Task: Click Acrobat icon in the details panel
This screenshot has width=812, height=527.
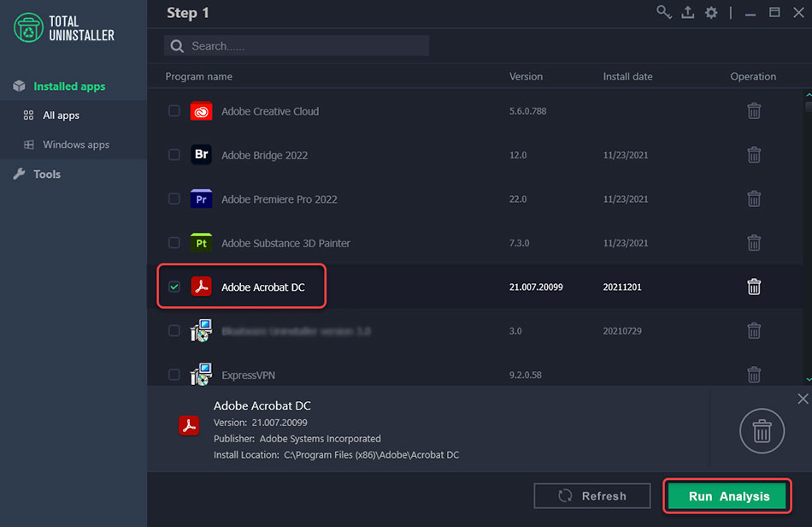Action: pos(189,425)
